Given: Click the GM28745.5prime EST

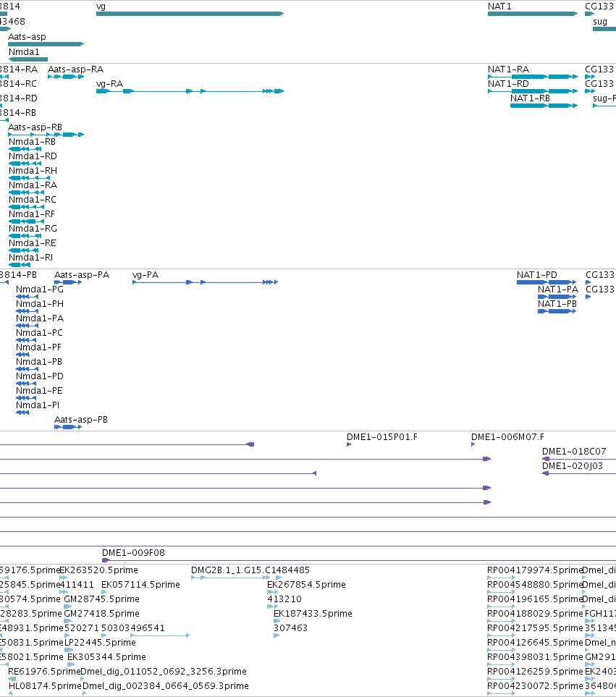Looking at the screenshot, I should (x=67, y=607).
